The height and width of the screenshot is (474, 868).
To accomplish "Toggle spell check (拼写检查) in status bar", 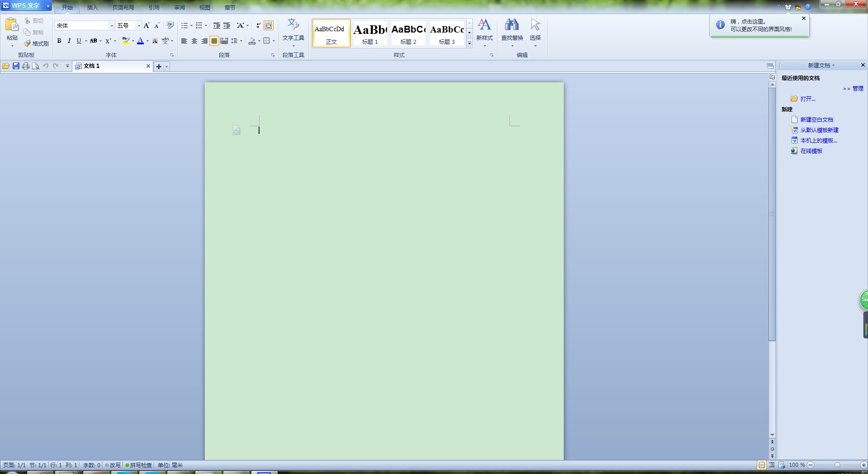I will click(139, 465).
